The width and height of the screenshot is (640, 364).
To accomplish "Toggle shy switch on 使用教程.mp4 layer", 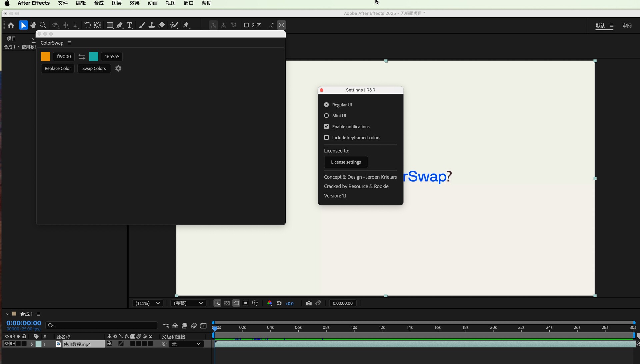I will click(109, 344).
